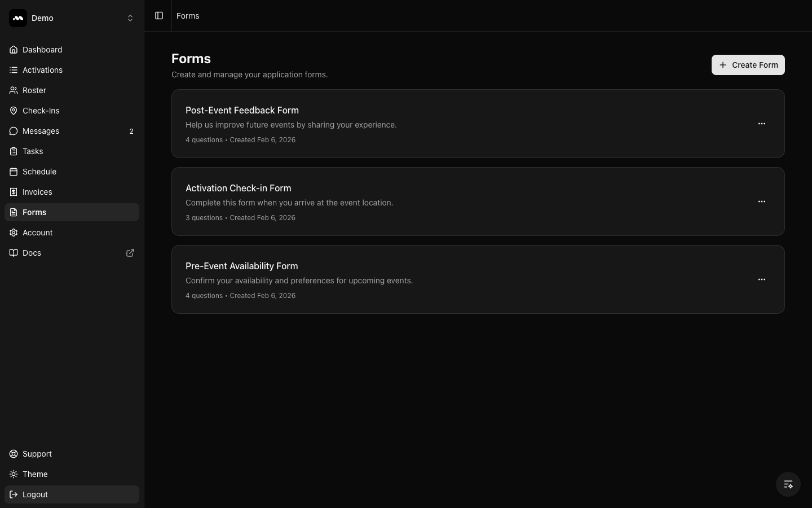Open the floating form assistant icon

[788, 484]
